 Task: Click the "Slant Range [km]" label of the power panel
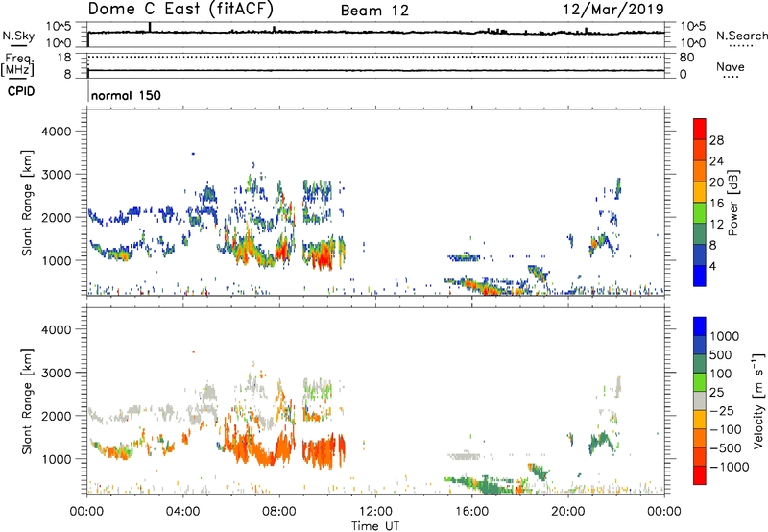[27, 203]
